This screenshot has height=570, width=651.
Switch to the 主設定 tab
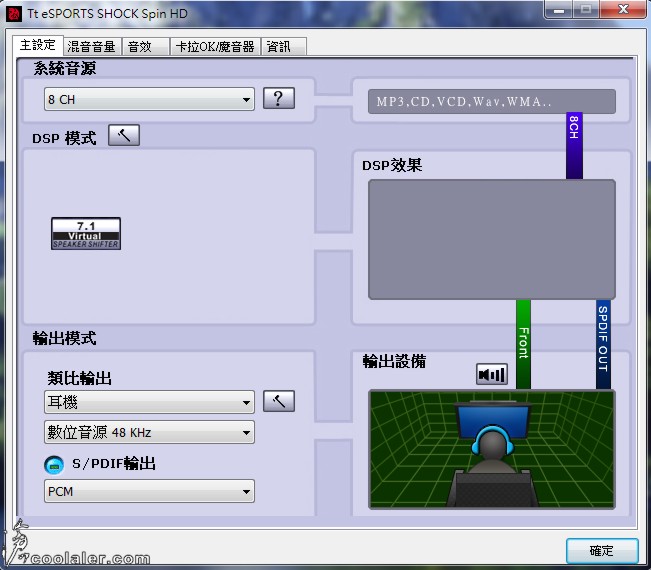click(x=38, y=45)
